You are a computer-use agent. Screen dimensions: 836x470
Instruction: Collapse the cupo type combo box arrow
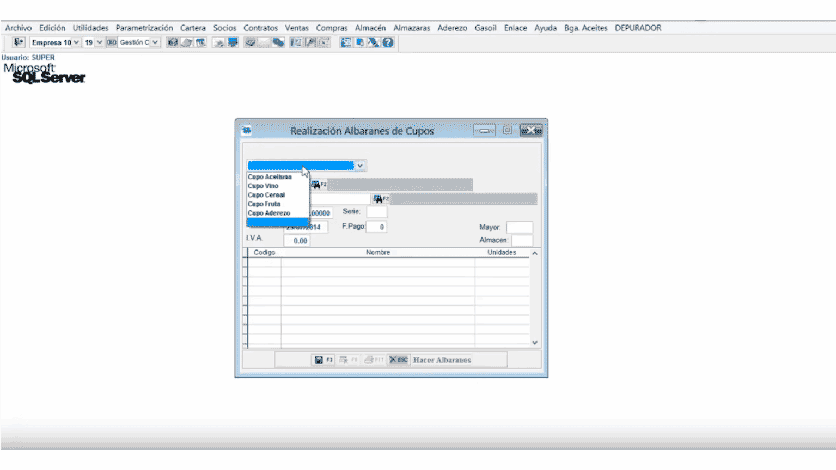pos(361,165)
